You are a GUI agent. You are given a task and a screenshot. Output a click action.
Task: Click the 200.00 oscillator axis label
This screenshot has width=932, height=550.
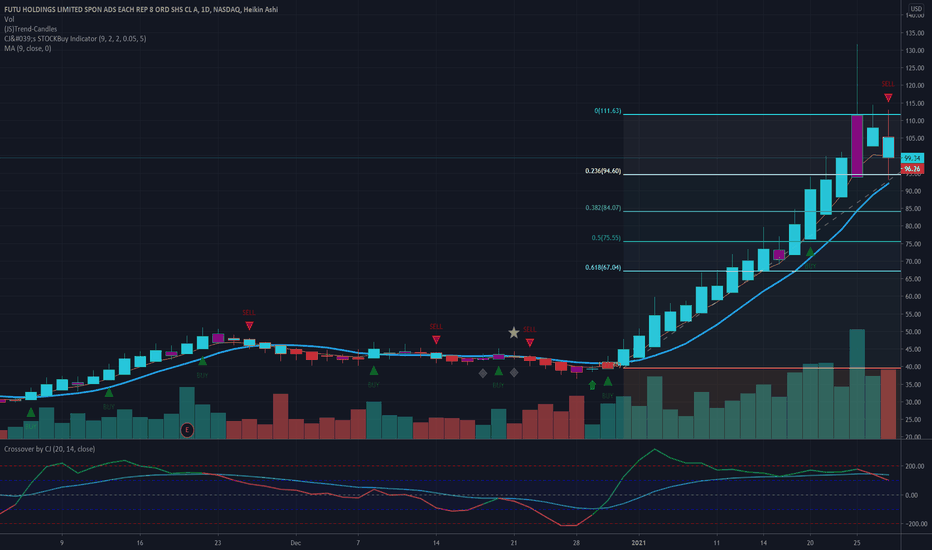(x=915, y=466)
